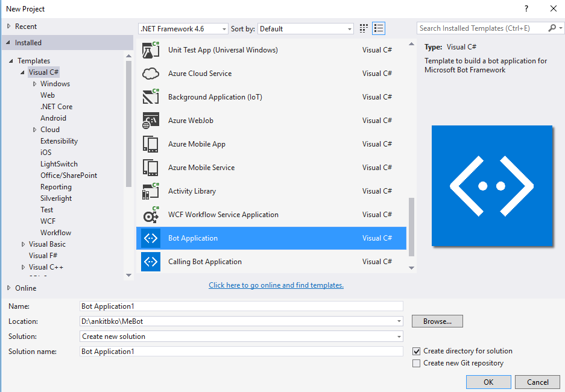Click the Solution name input field
565x392 pixels.
click(x=241, y=351)
